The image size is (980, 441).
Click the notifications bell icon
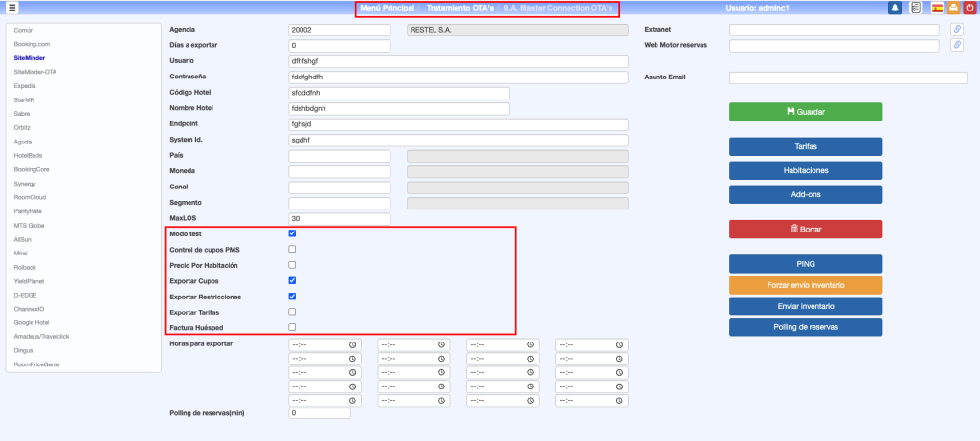(896, 8)
